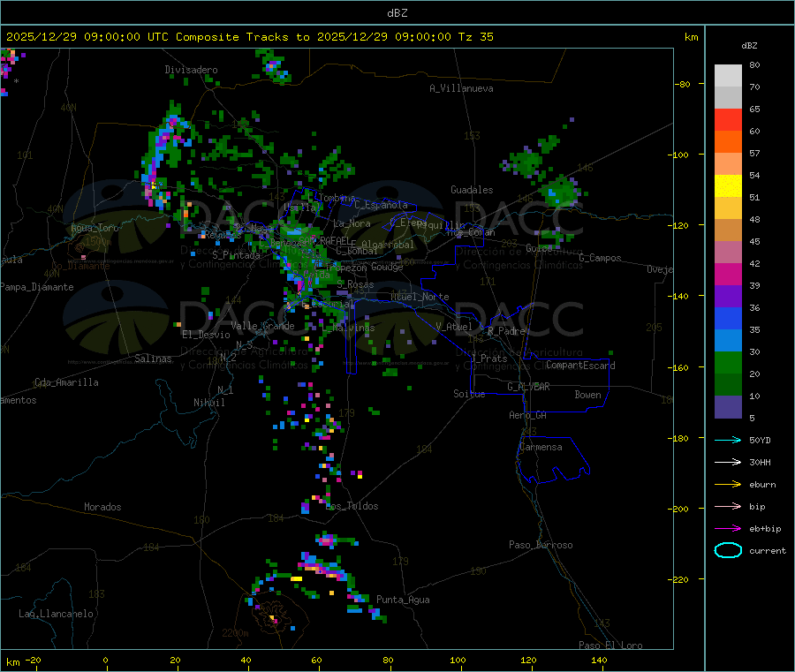Click the Bowen map label
795x672 pixels.
click(588, 396)
